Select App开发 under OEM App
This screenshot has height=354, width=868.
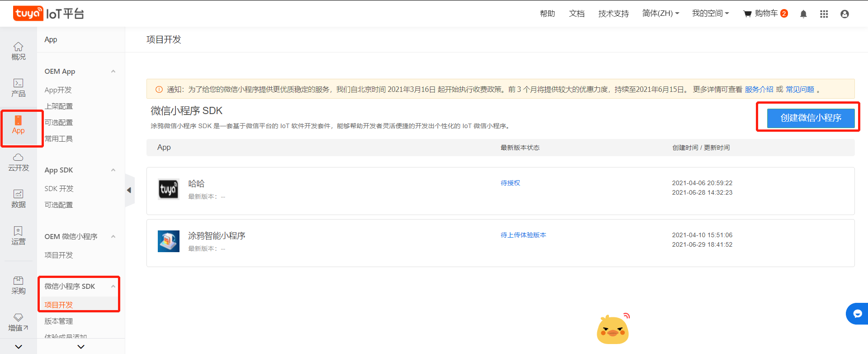coord(58,90)
